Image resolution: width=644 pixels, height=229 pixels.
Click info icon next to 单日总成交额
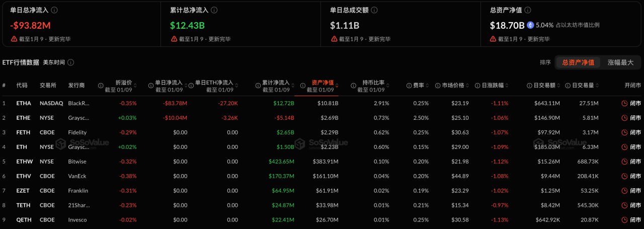click(x=374, y=10)
